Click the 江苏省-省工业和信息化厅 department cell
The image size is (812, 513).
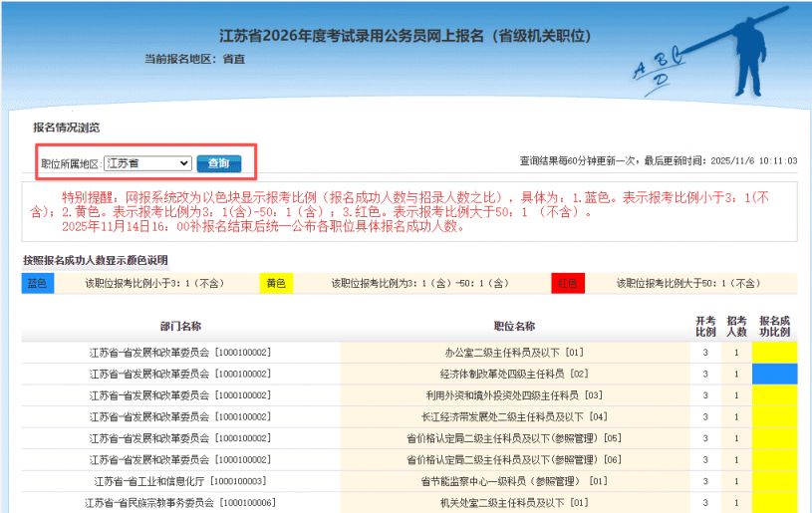[180, 481]
